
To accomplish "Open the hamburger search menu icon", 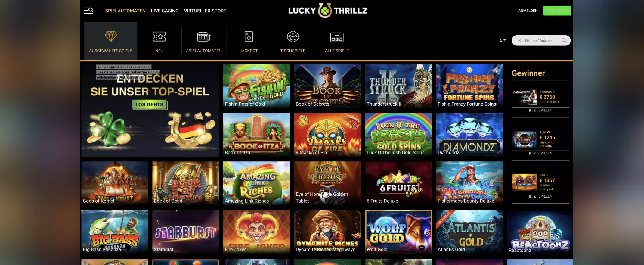I will pyautogui.click(x=88, y=11).
